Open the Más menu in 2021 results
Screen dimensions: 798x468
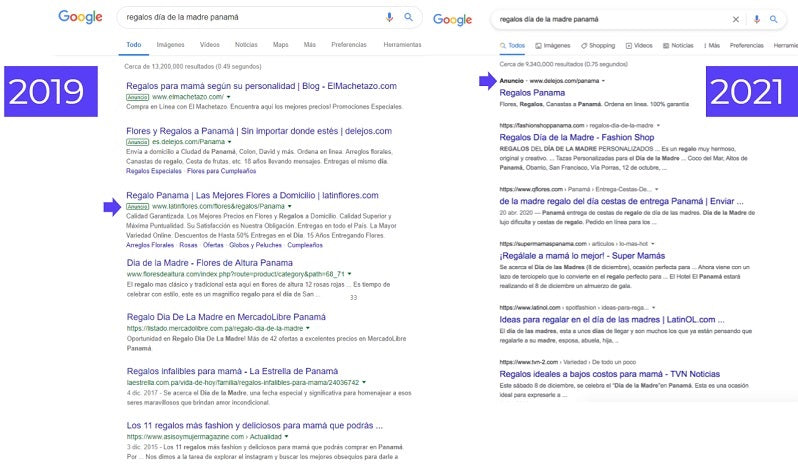(x=712, y=46)
